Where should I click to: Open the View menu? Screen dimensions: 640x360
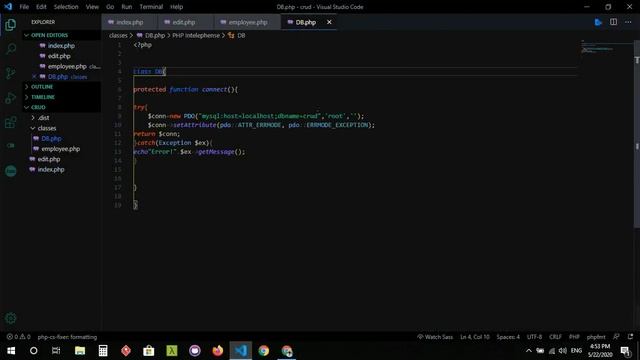[x=92, y=7]
